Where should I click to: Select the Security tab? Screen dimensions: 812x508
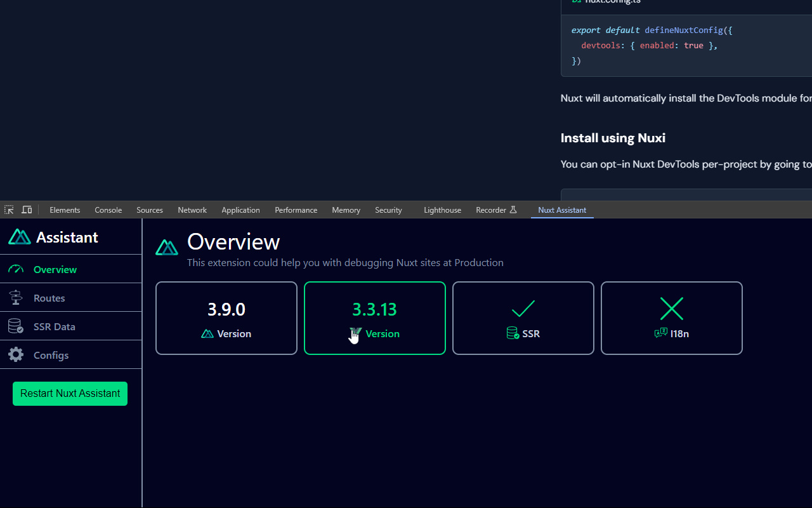coord(388,210)
